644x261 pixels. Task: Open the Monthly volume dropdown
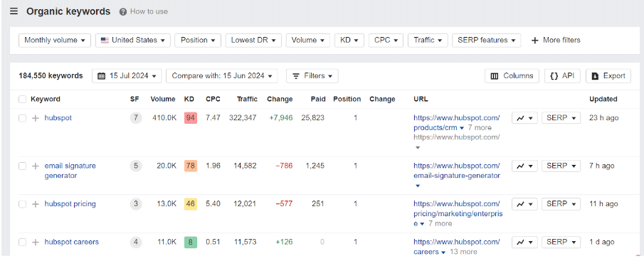55,41
